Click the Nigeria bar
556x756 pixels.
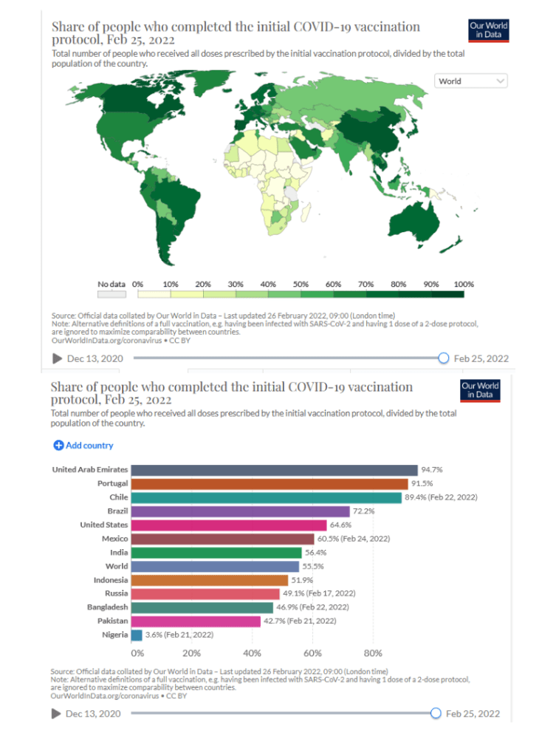[137, 635]
